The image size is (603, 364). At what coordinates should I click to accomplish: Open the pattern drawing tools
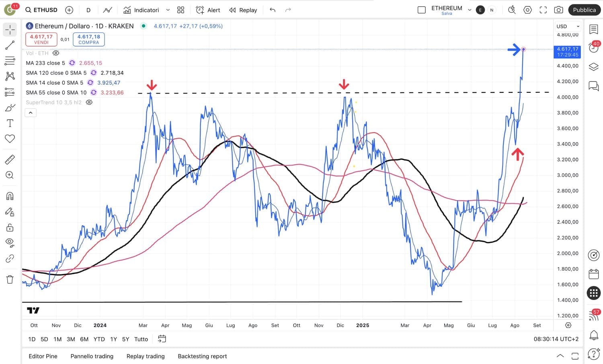tap(10, 76)
